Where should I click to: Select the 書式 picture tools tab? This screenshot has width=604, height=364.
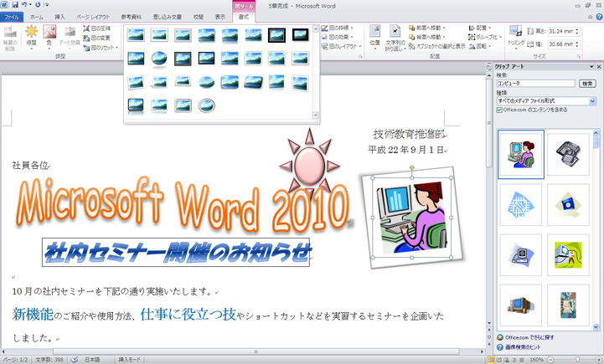click(244, 17)
